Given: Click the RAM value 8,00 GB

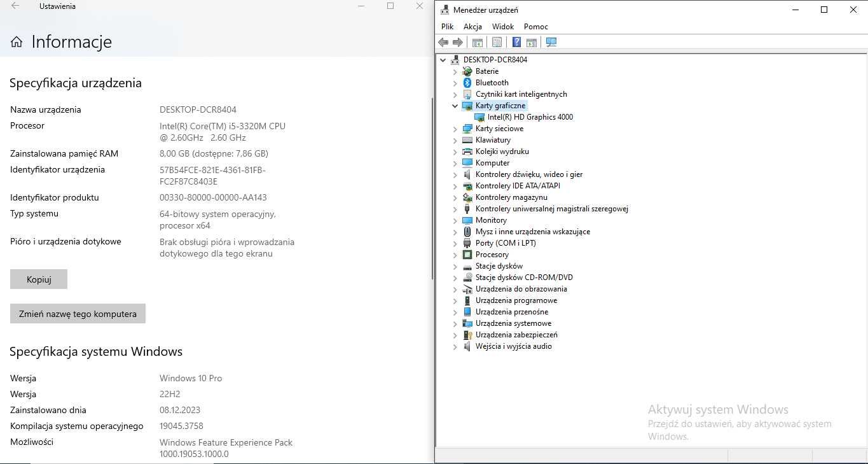Looking at the screenshot, I should (214, 153).
